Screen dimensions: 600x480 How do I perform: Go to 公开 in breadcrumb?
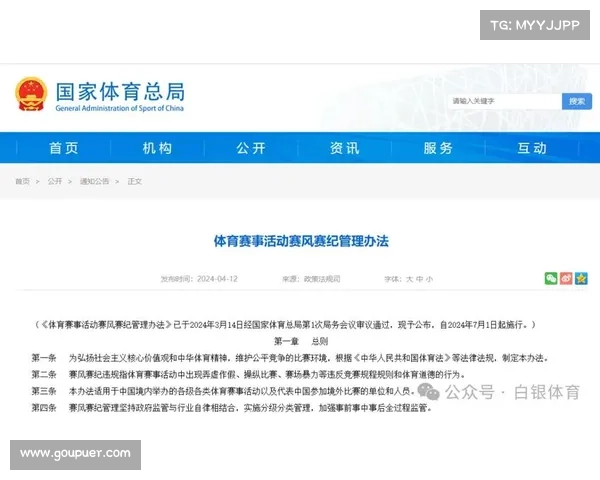coord(55,181)
